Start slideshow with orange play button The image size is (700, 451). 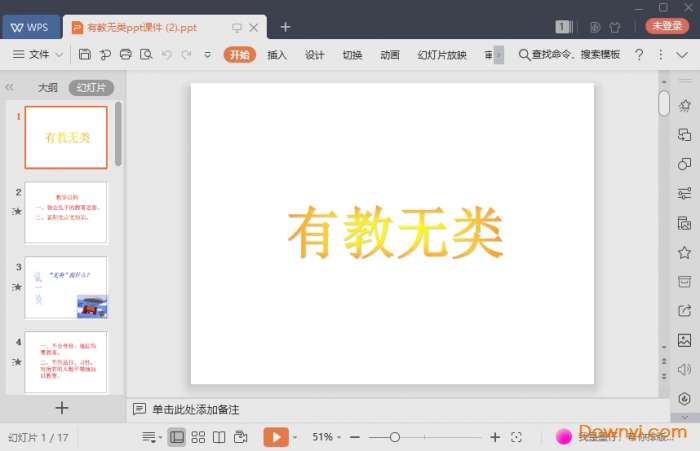click(276, 437)
